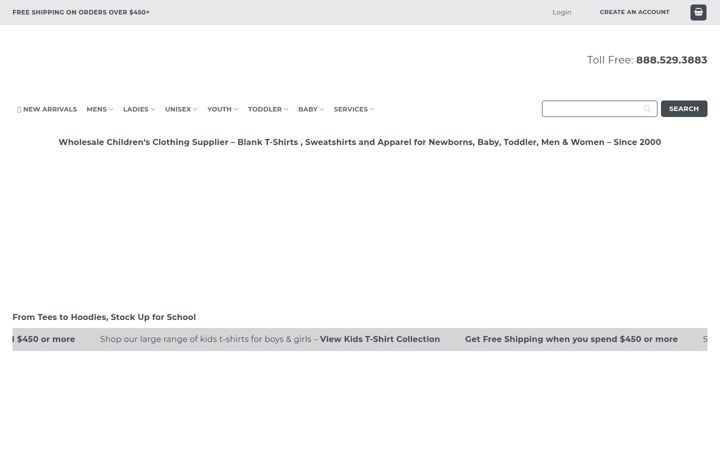Click the toll free number 888.529.3883
The width and height of the screenshot is (720, 450).
point(671,60)
